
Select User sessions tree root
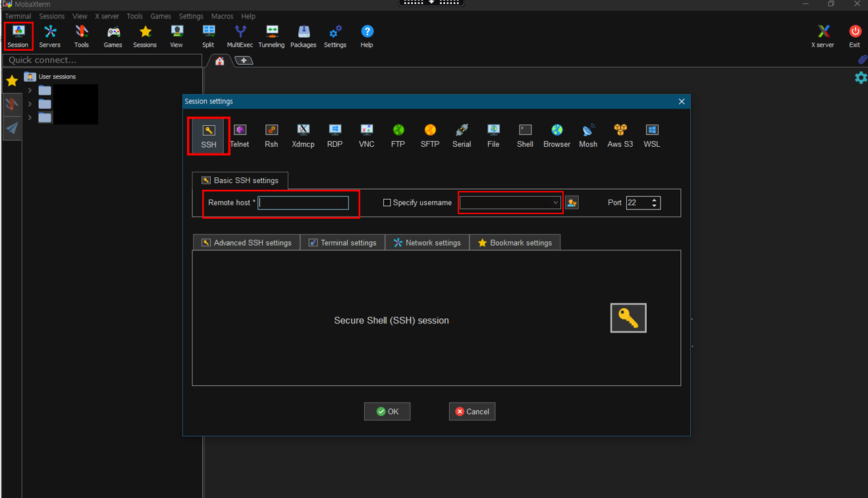pyautogui.click(x=50, y=76)
